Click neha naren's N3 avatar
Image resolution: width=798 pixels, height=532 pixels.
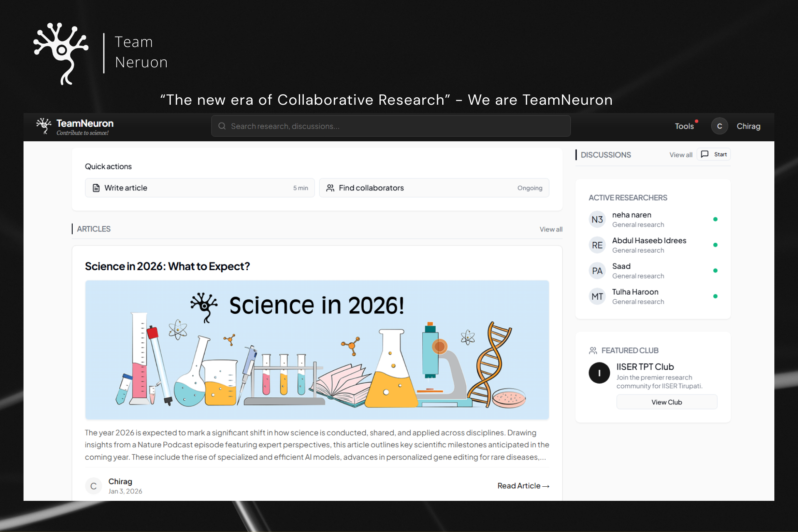(x=597, y=219)
